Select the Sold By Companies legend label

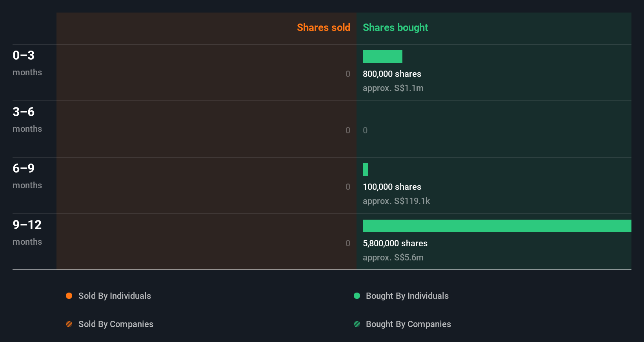[116, 324]
